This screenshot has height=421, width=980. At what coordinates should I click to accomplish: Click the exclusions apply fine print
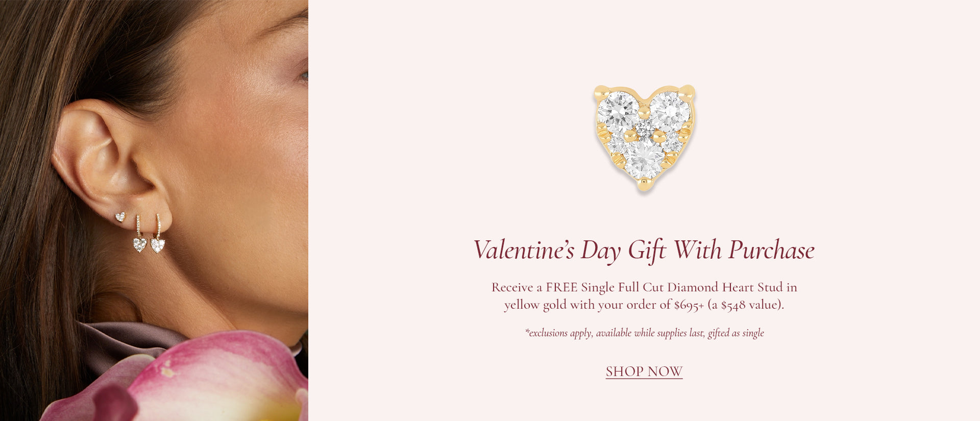644,333
